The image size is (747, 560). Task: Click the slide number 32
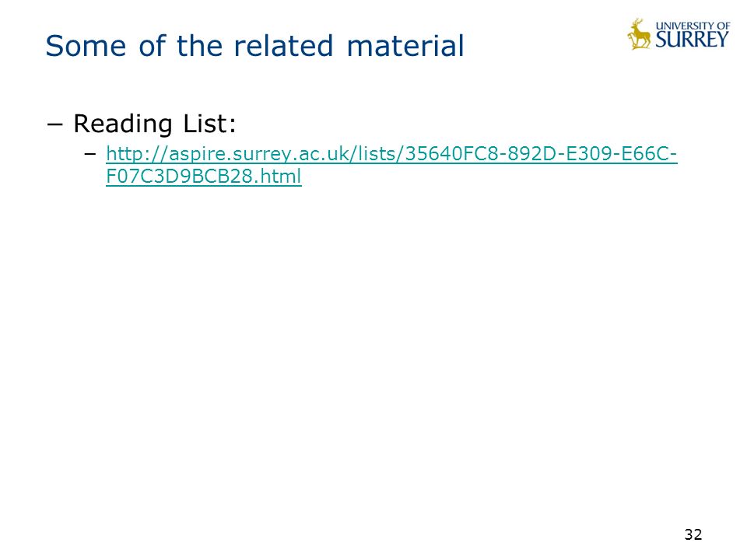693,534
